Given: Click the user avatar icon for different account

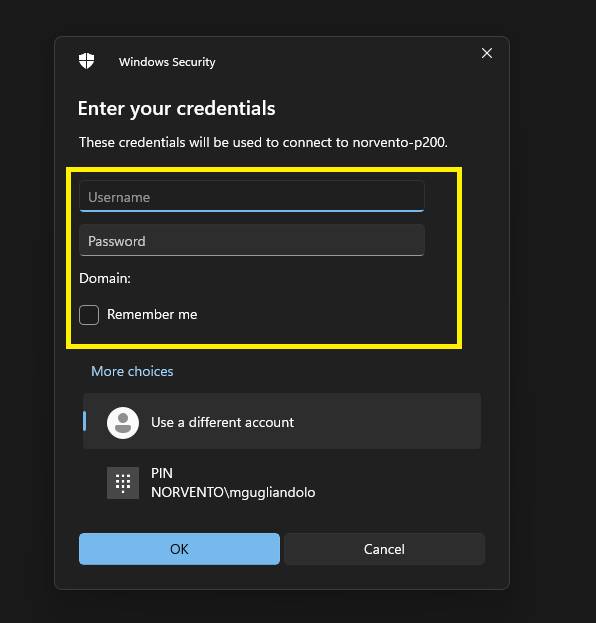Looking at the screenshot, I should tap(123, 423).
